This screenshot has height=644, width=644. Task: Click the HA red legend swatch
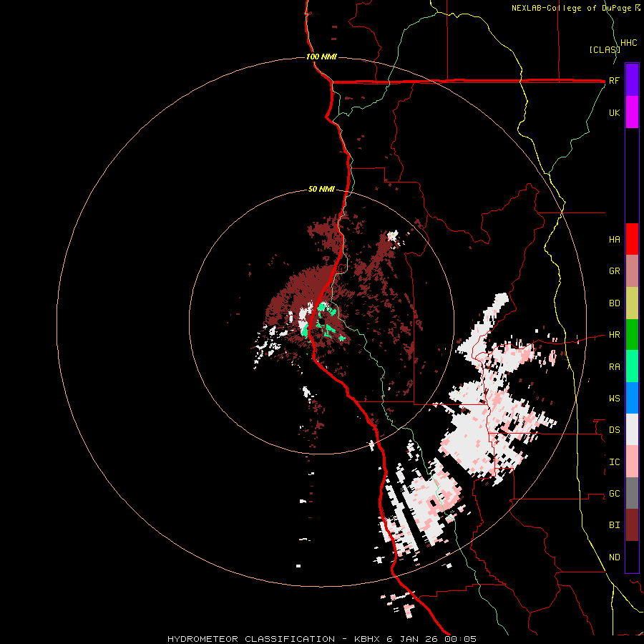(x=632, y=239)
